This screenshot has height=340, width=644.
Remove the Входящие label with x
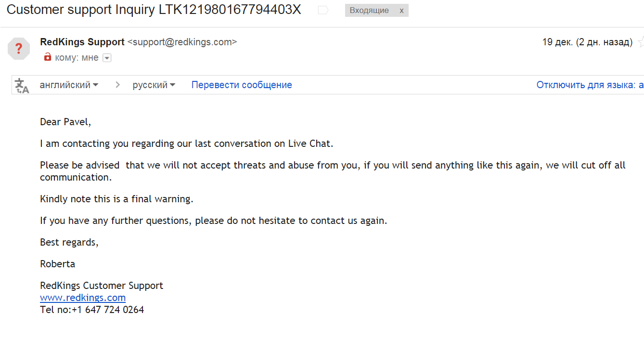tap(401, 11)
